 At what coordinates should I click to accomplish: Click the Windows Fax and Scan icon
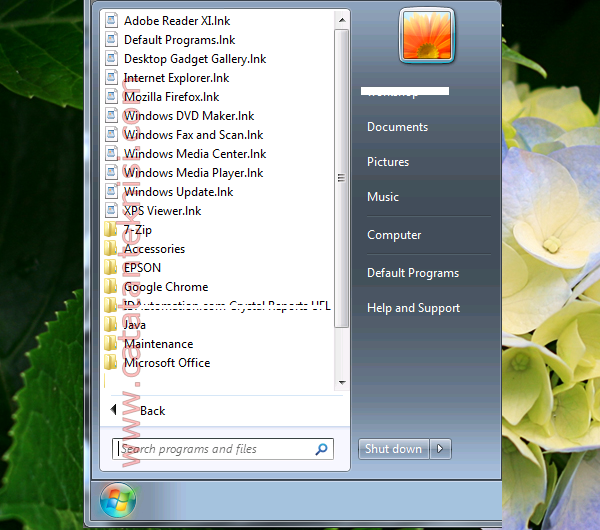[111, 134]
